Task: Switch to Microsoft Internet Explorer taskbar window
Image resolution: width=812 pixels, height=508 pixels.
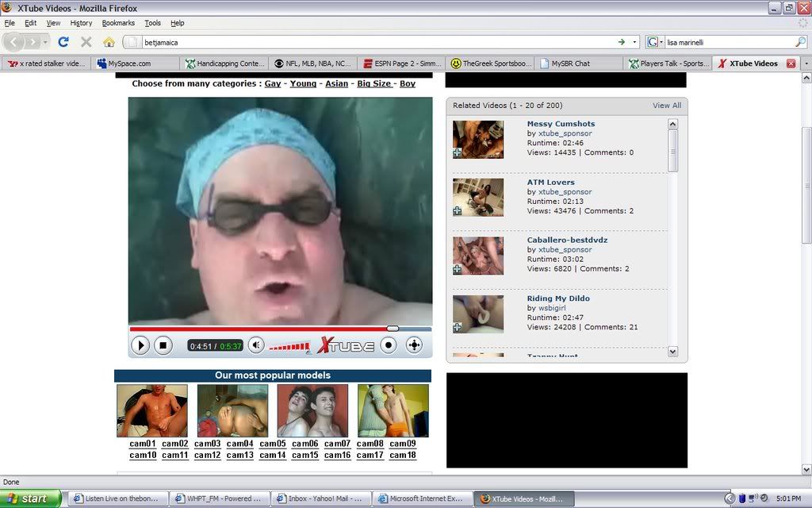Action: tap(423, 498)
